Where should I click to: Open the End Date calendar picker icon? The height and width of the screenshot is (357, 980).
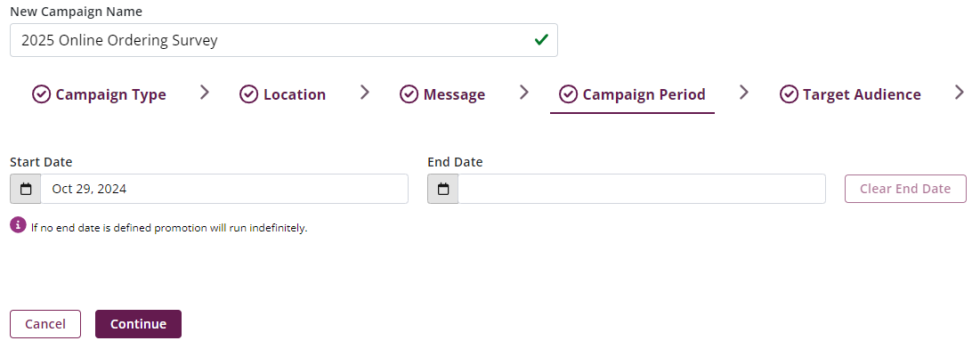pyautogui.click(x=443, y=189)
